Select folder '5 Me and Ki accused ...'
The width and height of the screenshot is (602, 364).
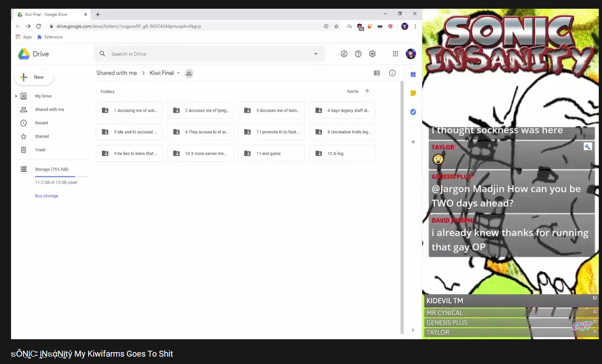coord(129,132)
